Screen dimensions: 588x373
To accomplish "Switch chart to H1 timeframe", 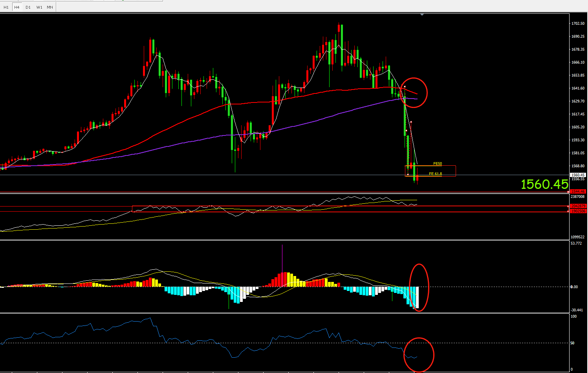I will [x=6, y=7].
